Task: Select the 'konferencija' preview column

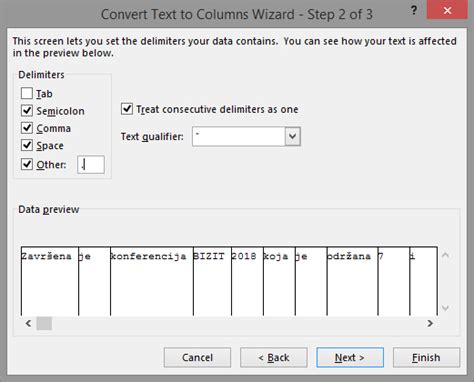Action: click(152, 281)
